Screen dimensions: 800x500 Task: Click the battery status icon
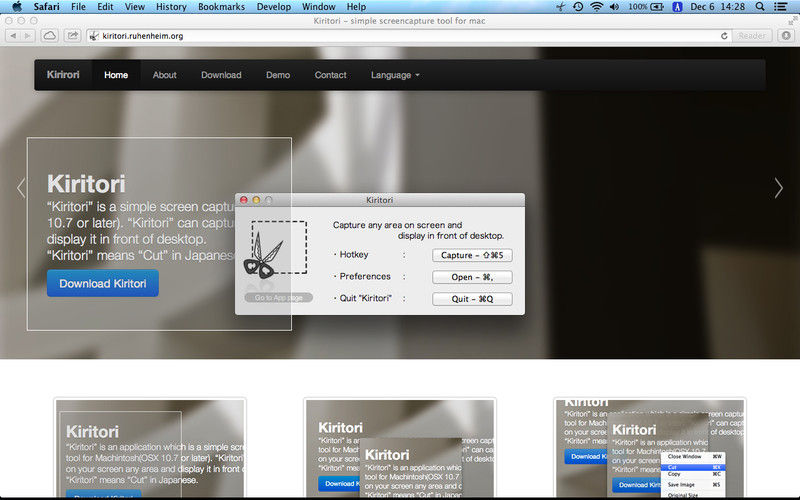point(657,7)
